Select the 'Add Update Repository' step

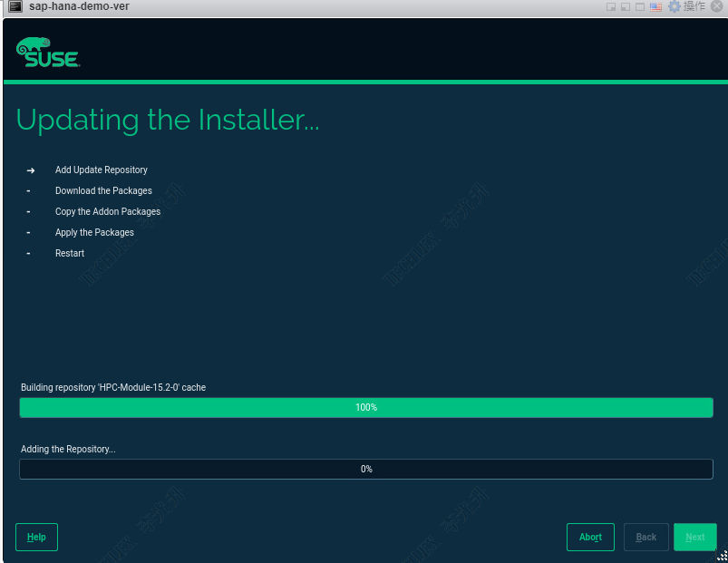[102, 170]
